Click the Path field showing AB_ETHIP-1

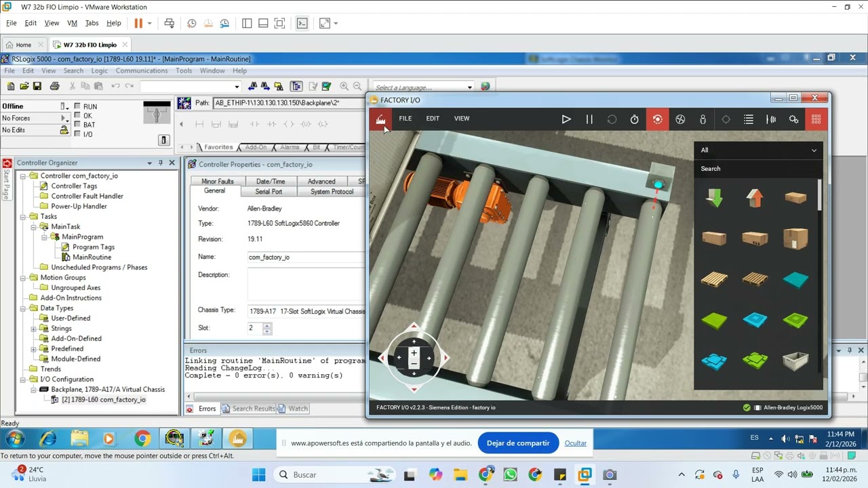pyautogui.click(x=289, y=103)
